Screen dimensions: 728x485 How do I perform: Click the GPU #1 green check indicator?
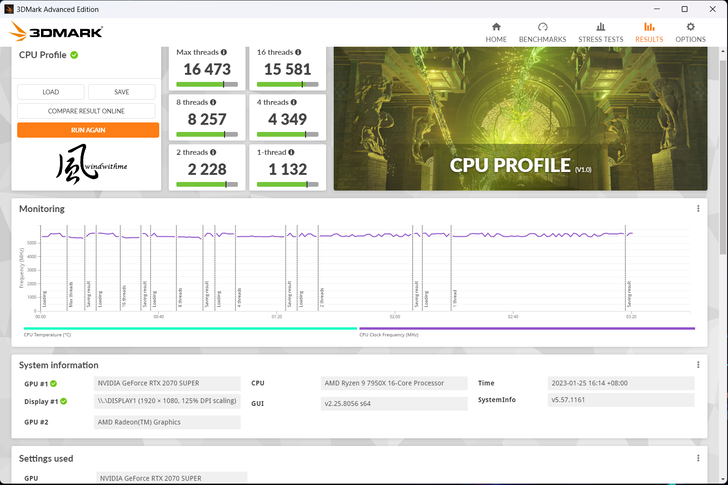tap(54, 383)
